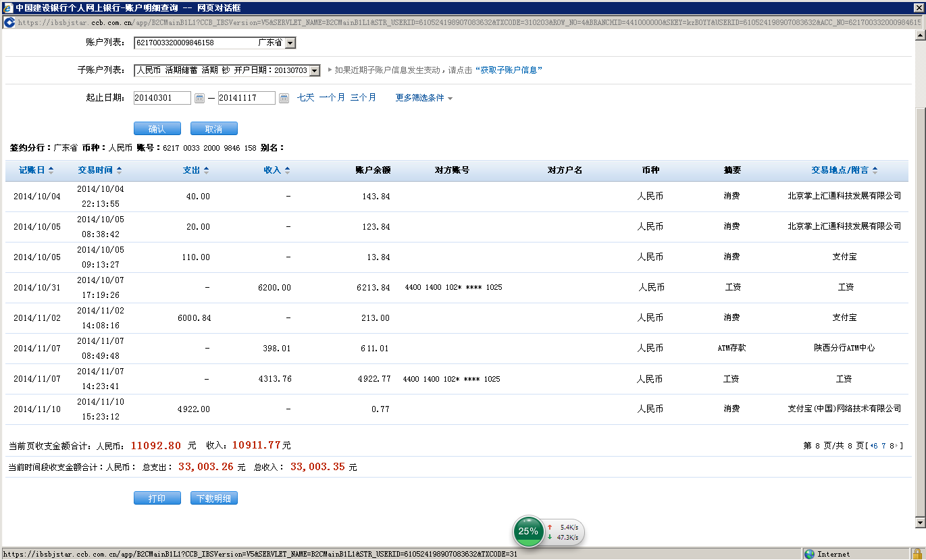Click the Internet zone globe icon
The width and height of the screenshot is (926, 560).
[809, 554]
